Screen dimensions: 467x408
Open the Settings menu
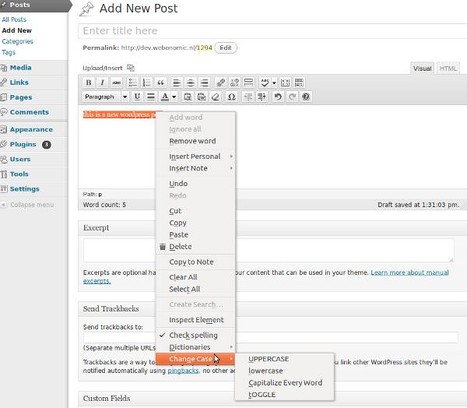coord(25,189)
